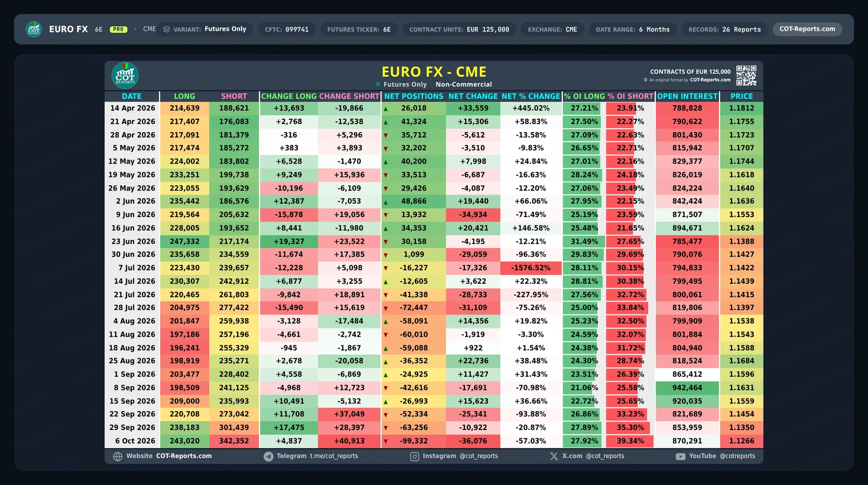Click the round COT Reports logo in table header
This screenshot has height=485, width=868.
click(x=125, y=76)
